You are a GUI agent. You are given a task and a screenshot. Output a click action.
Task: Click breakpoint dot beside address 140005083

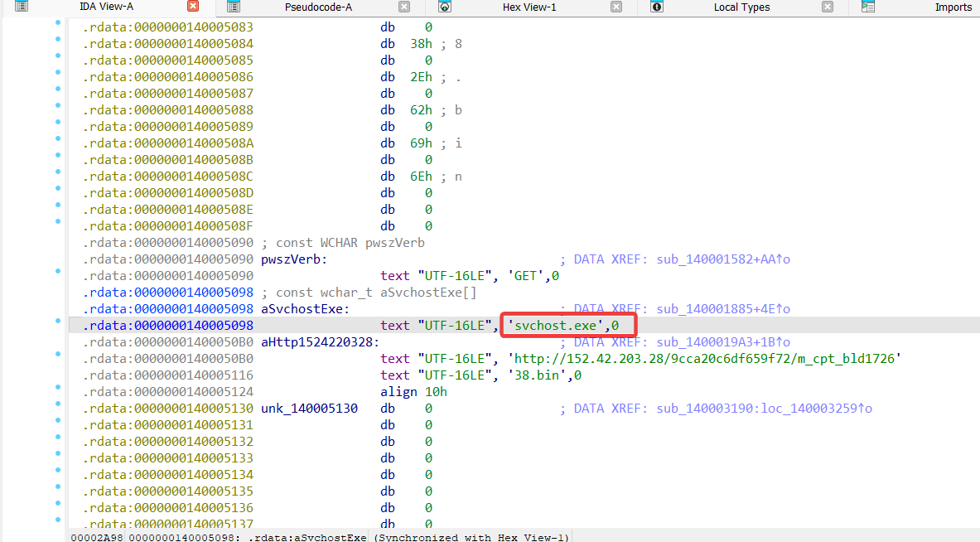[x=58, y=22]
